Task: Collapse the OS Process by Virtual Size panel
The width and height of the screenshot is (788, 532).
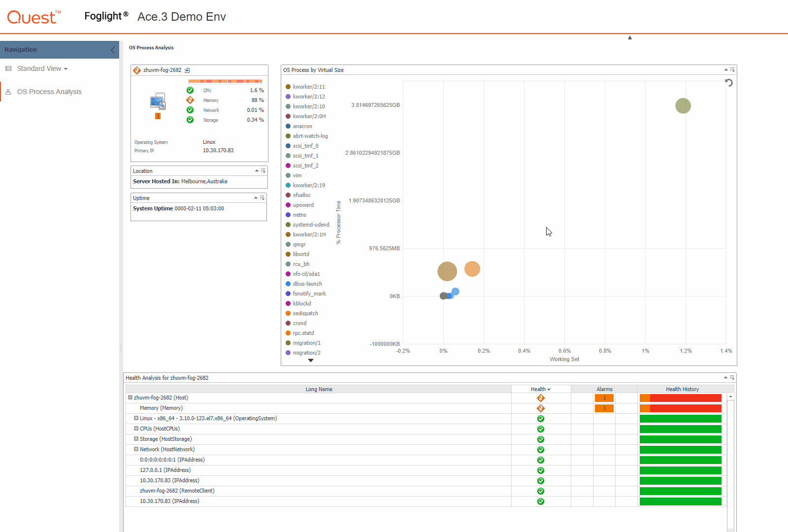Action: [x=726, y=69]
